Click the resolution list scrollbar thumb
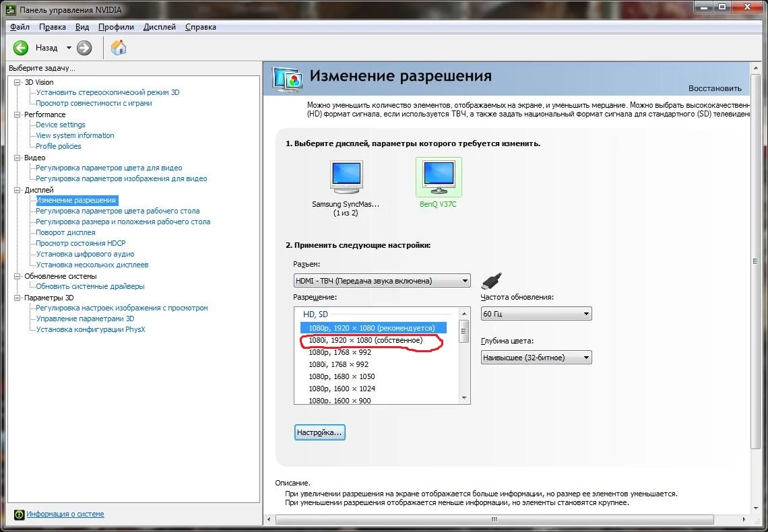Viewport: 768px width, 532px height. (464, 332)
